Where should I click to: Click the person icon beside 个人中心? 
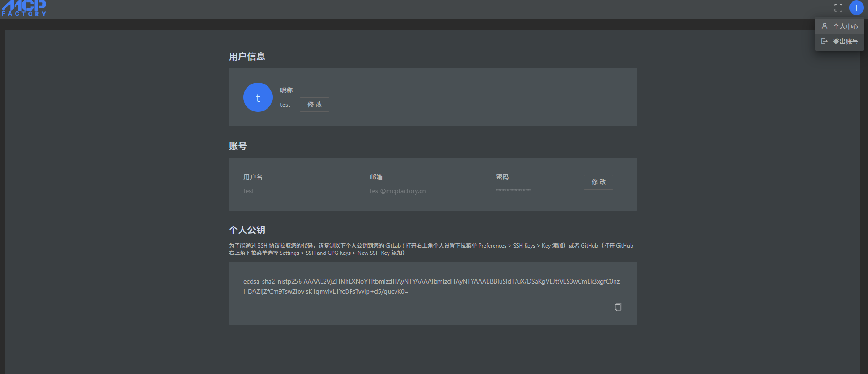(825, 26)
